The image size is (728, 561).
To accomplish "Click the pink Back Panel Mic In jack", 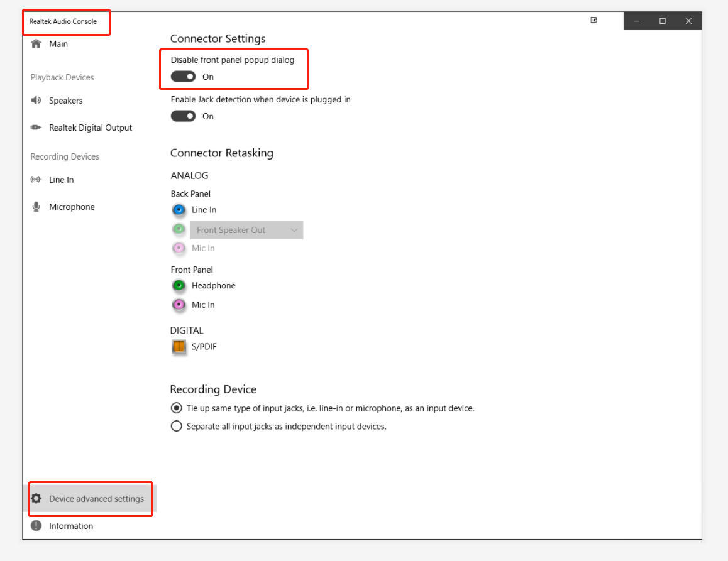I will pyautogui.click(x=179, y=248).
